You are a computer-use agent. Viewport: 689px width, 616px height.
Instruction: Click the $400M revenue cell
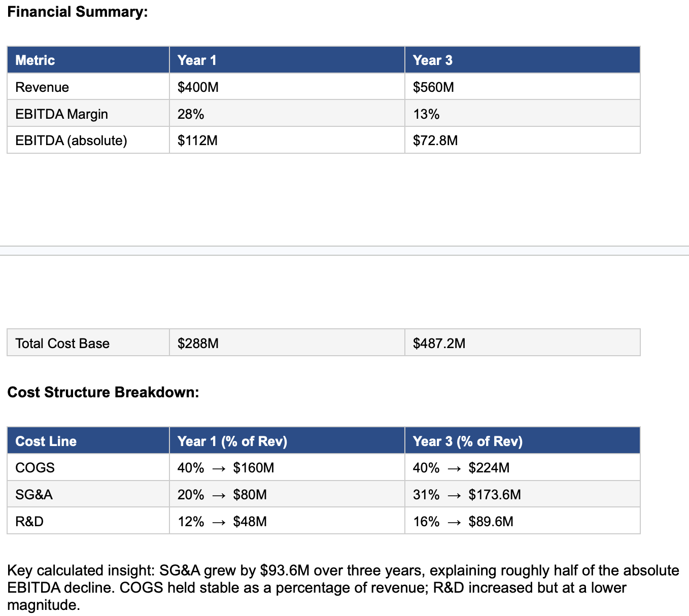pos(287,87)
